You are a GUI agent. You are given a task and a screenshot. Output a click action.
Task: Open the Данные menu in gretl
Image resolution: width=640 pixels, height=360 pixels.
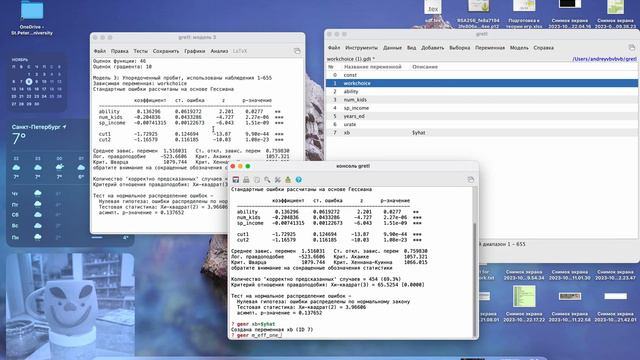point(392,48)
